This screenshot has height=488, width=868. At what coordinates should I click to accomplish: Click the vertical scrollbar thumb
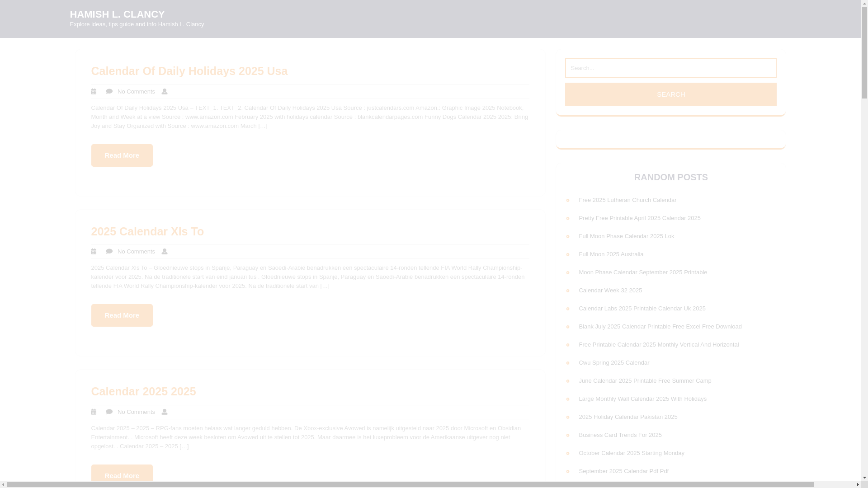864,53
